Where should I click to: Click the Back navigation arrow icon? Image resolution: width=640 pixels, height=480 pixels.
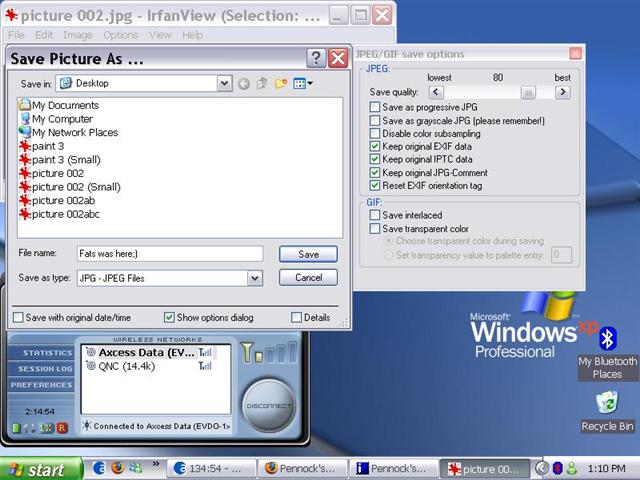pos(243,84)
